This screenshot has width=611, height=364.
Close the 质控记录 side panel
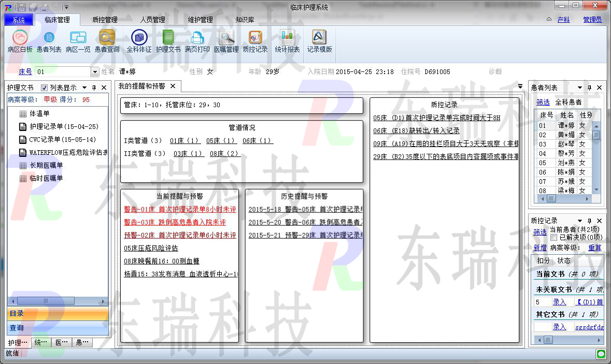[599, 221]
